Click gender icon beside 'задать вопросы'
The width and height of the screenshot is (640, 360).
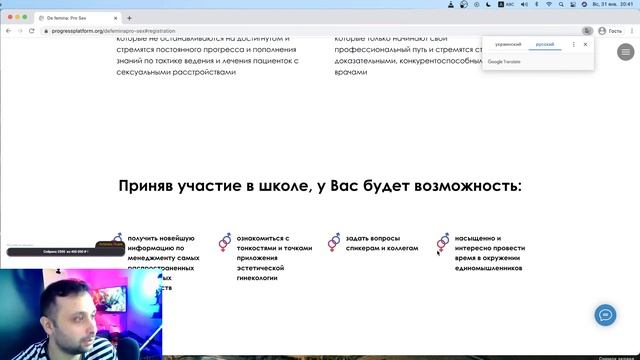(334, 242)
